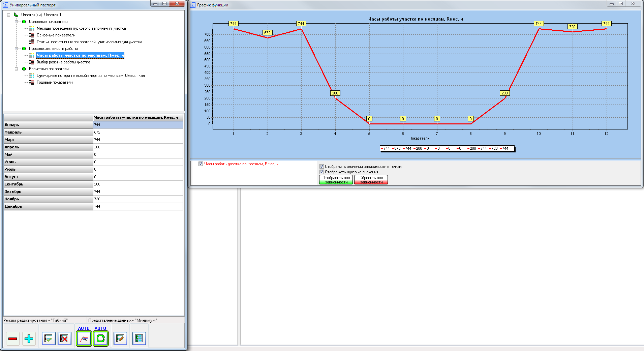The image size is (644, 351).
Task: Toggle the AUTO graph magnifier button
Action: (84, 339)
